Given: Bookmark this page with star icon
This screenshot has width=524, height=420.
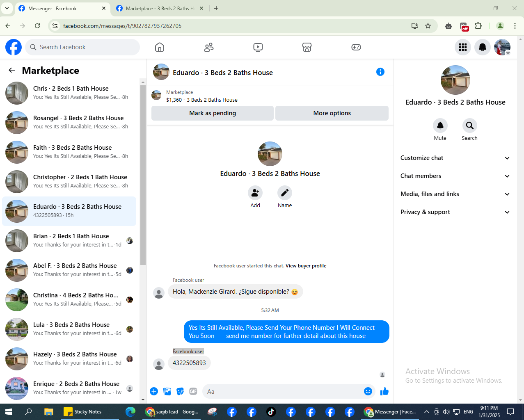Looking at the screenshot, I should coord(428,26).
